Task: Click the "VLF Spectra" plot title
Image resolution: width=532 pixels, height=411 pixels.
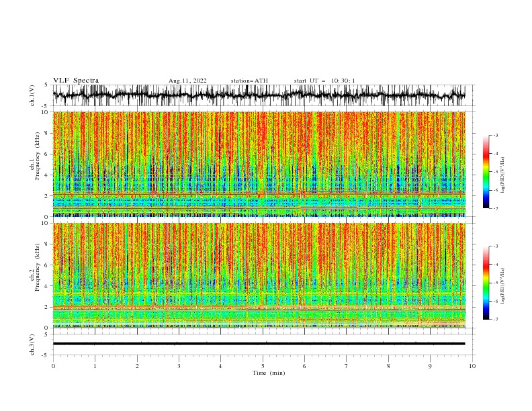Action: [76, 81]
